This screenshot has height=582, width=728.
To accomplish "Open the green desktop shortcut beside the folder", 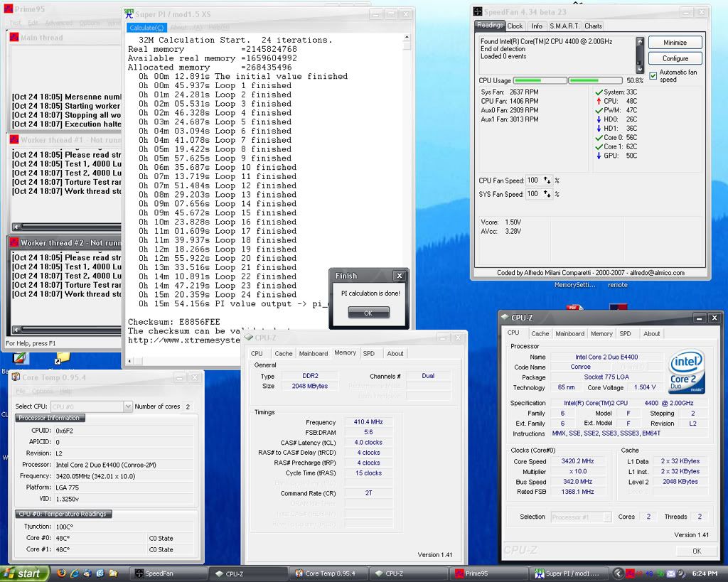I will tap(20, 358).
